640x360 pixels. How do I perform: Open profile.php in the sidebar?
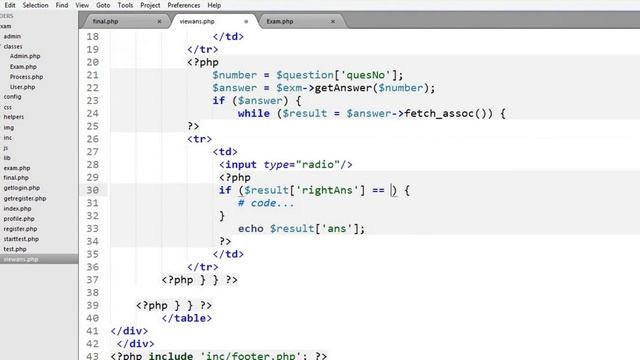(x=19, y=219)
